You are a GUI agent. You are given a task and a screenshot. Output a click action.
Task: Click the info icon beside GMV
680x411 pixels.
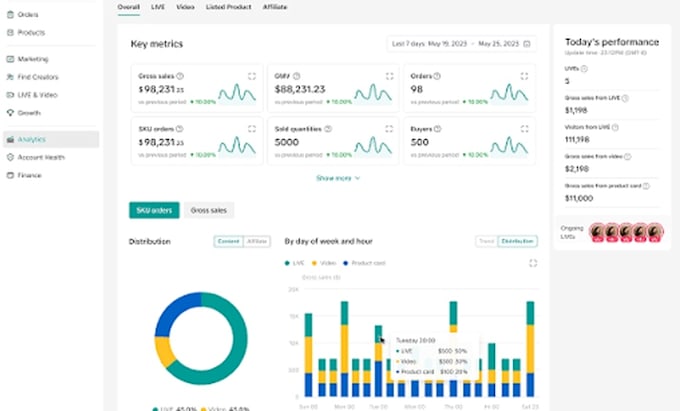pyautogui.click(x=297, y=76)
